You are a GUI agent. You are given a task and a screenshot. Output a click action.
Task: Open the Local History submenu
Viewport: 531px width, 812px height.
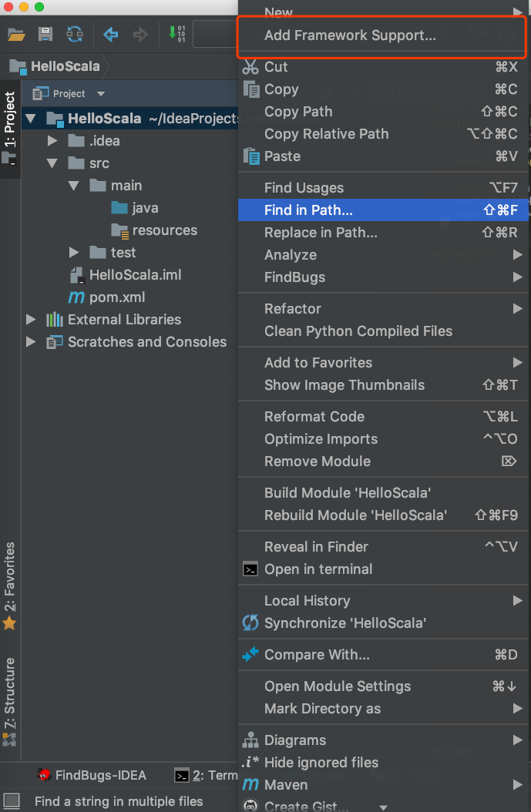click(383, 601)
